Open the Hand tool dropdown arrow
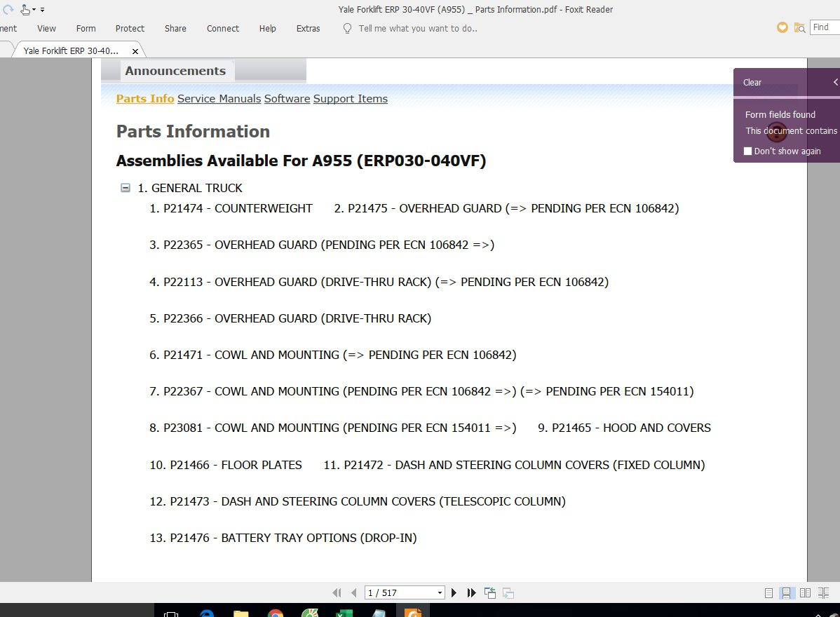Image resolution: width=840 pixels, height=617 pixels. 34,10
